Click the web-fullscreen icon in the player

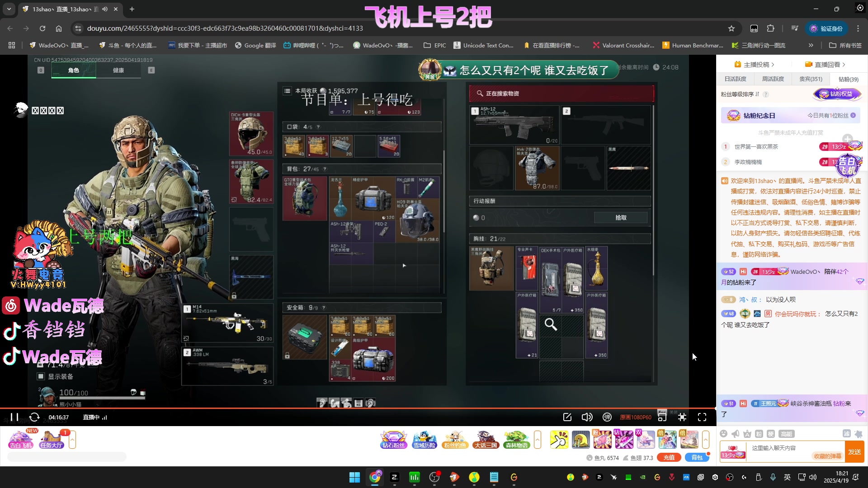tap(682, 417)
